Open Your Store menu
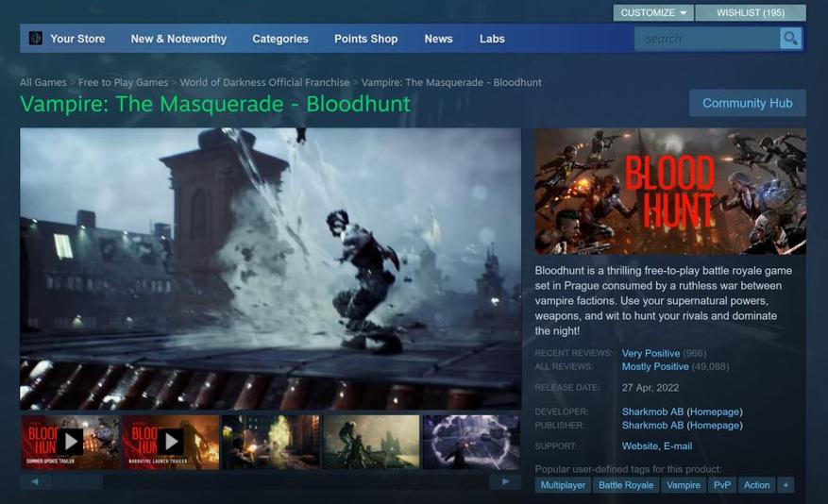Screen dimensions: 828x504 pyautogui.click(x=77, y=39)
